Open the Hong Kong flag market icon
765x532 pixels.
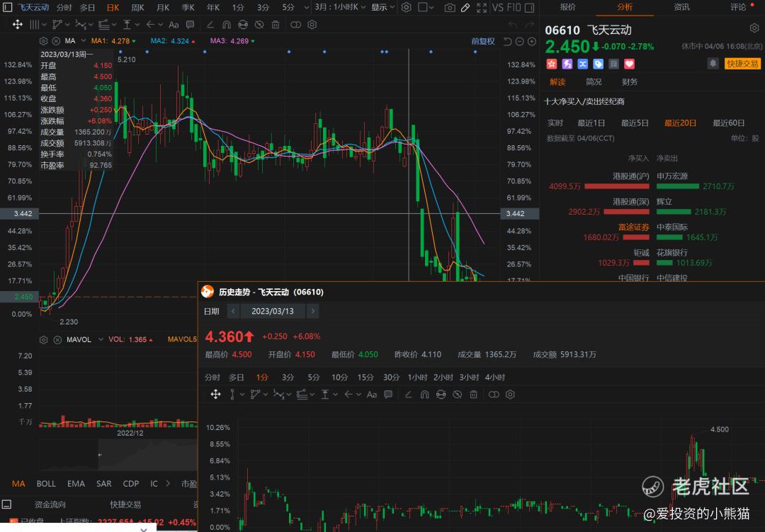point(551,64)
